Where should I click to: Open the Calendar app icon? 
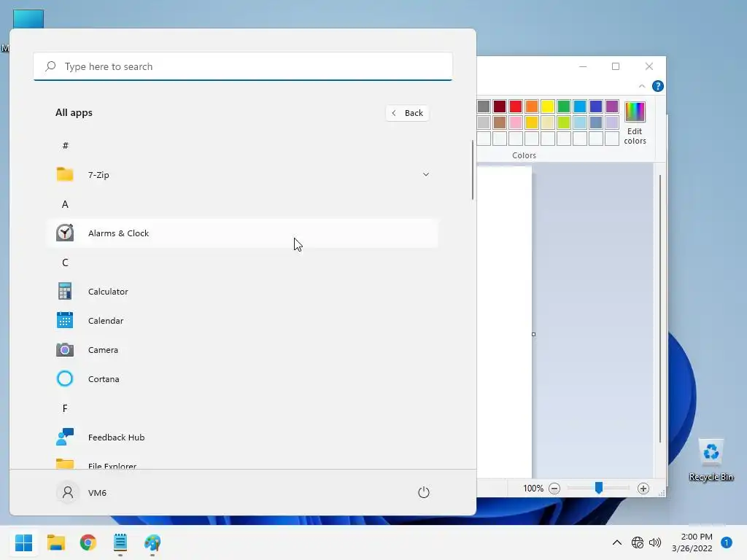click(x=65, y=320)
